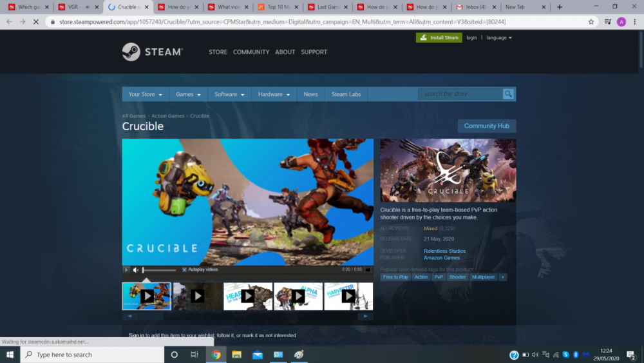Click the Steam logo

click(x=153, y=52)
